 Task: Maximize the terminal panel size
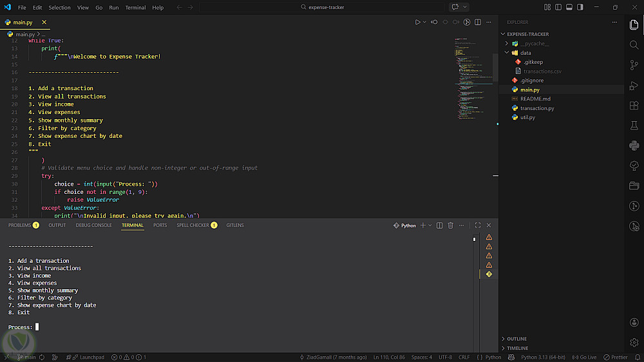point(477,225)
